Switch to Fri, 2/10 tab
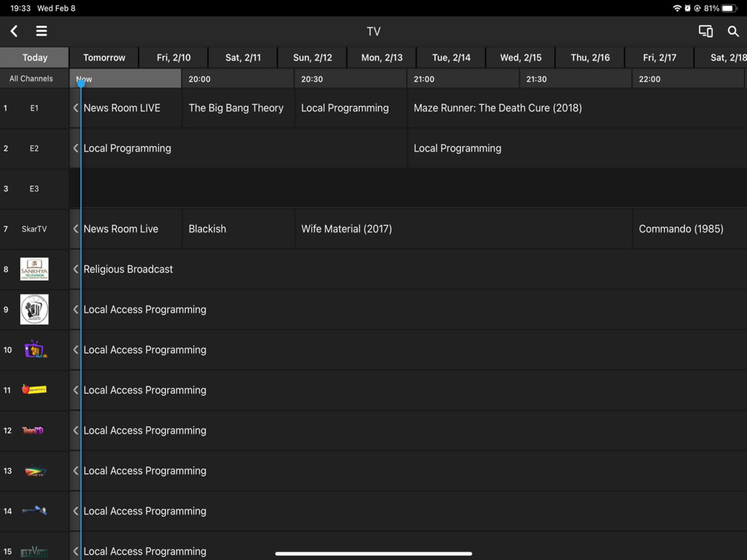747x560 pixels. [x=173, y=57]
